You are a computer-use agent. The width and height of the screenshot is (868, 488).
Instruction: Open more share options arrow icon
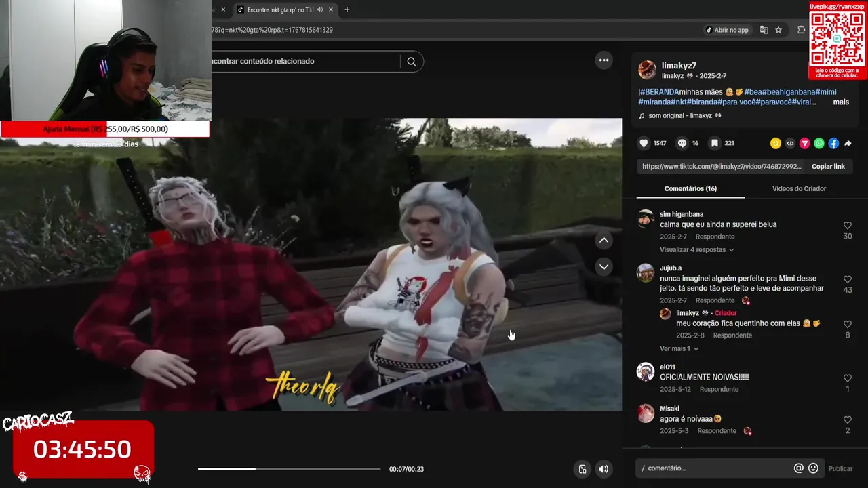pyautogui.click(x=848, y=143)
